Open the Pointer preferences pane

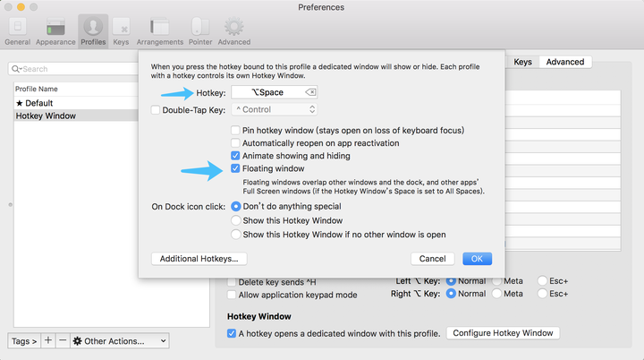point(199,30)
